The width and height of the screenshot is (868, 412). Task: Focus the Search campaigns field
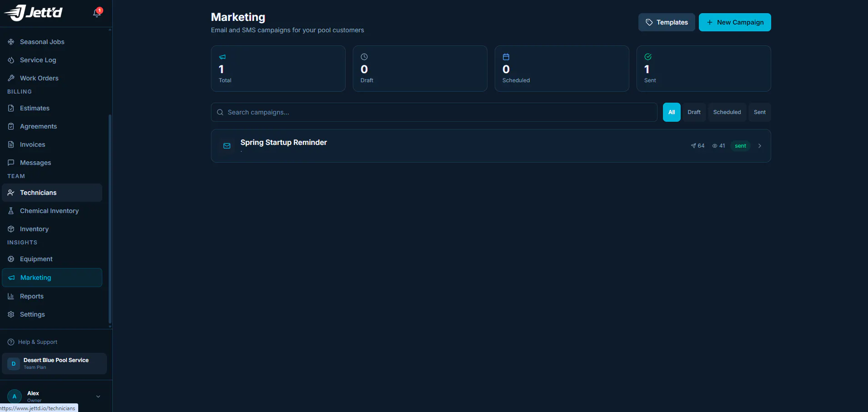(434, 112)
